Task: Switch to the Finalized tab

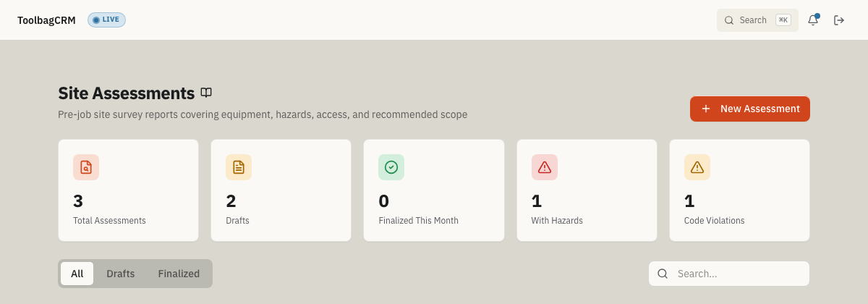Action: coord(179,274)
